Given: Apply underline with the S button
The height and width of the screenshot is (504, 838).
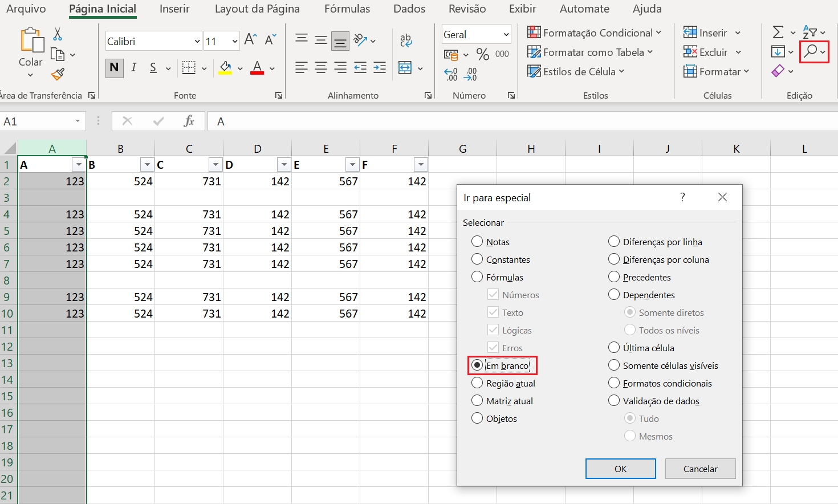Looking at the screenshot, I should pos(153,68).
